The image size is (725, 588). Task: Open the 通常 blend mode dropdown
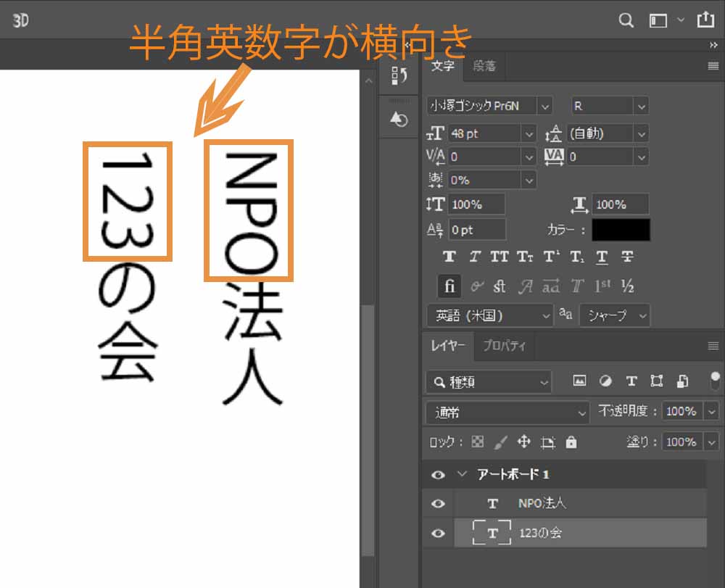pos(507,411)
